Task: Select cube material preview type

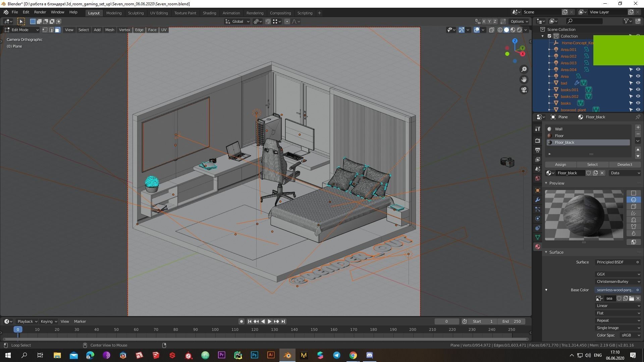Action: [633, 206]
